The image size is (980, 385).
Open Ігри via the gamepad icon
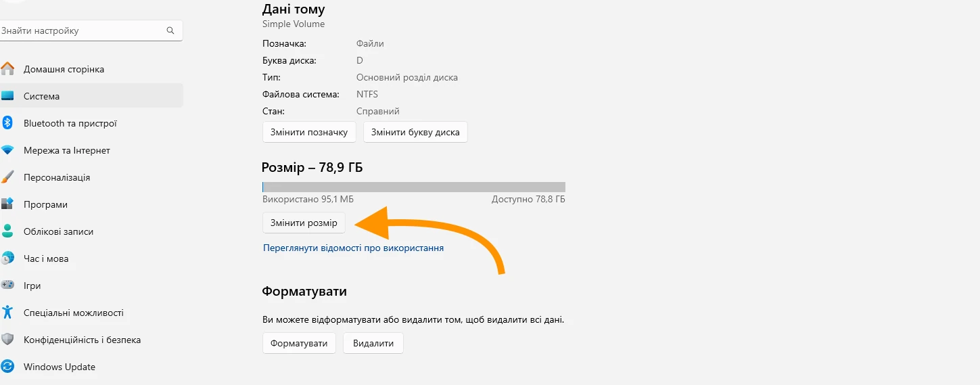[x=7, y=286]
